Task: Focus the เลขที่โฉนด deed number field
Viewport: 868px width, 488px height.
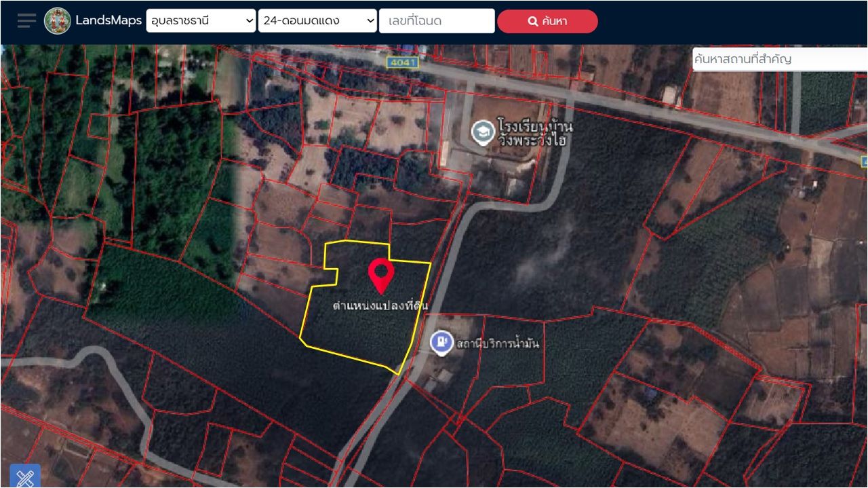Action: tap(437, 21)
